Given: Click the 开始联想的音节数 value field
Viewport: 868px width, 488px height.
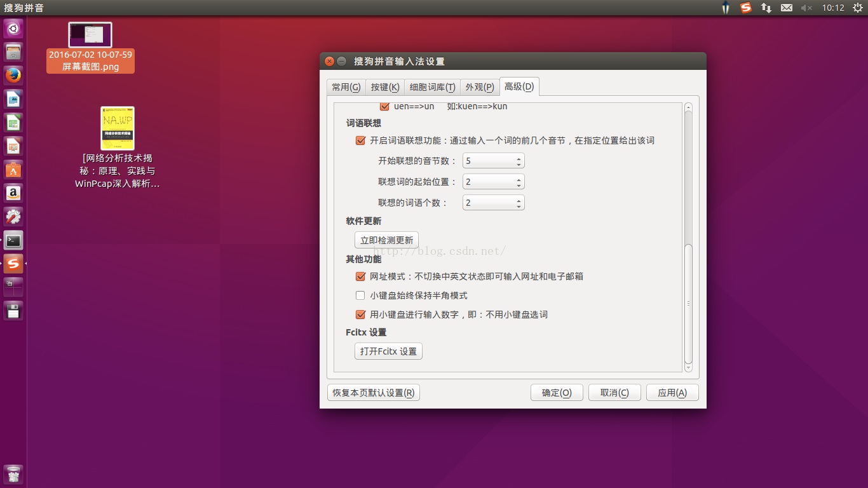Looking at the screenshot, I should 489,161.
